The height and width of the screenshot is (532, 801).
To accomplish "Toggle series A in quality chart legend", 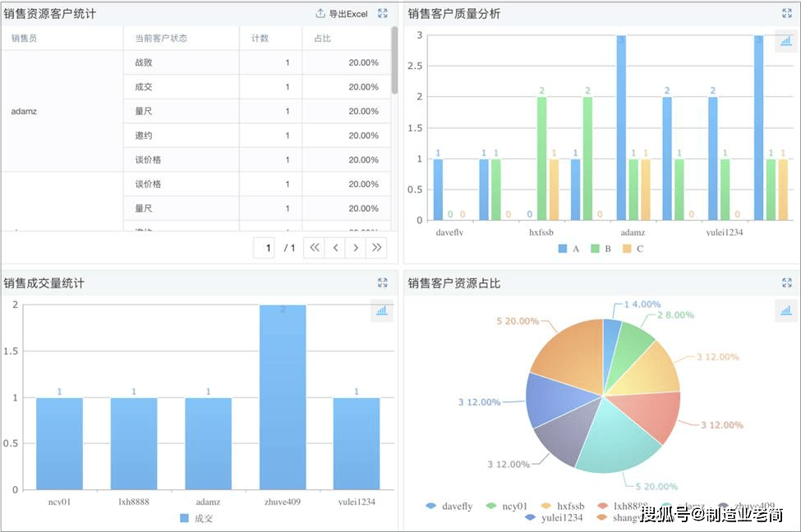I will (x=569, y=249).
